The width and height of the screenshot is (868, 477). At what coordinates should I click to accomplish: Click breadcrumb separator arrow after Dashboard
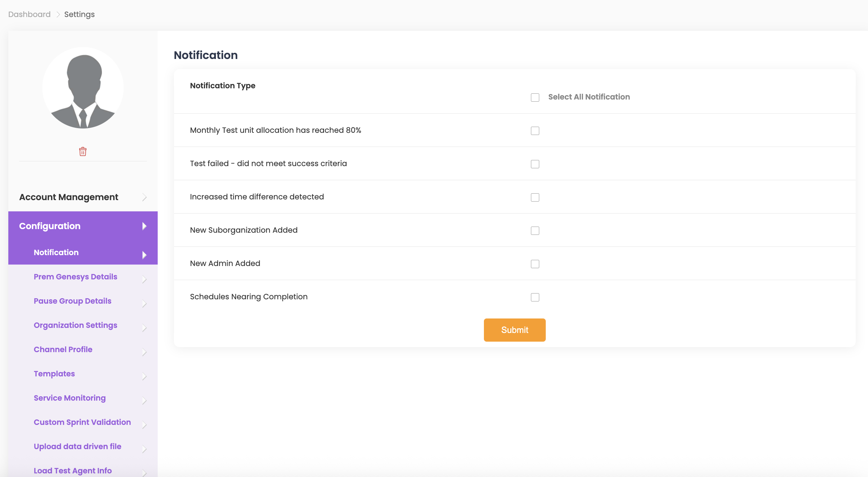[58, 14]
